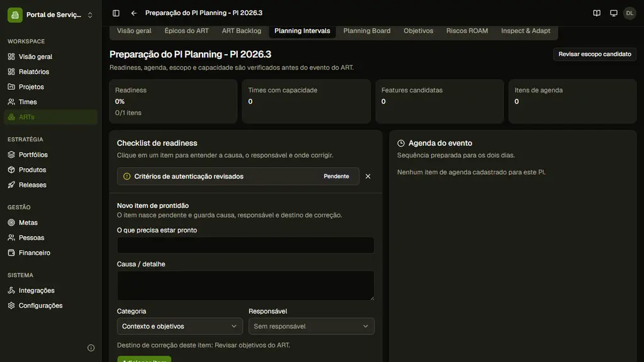
Task: Click the Portfólios layers icon
Action: 11,155
